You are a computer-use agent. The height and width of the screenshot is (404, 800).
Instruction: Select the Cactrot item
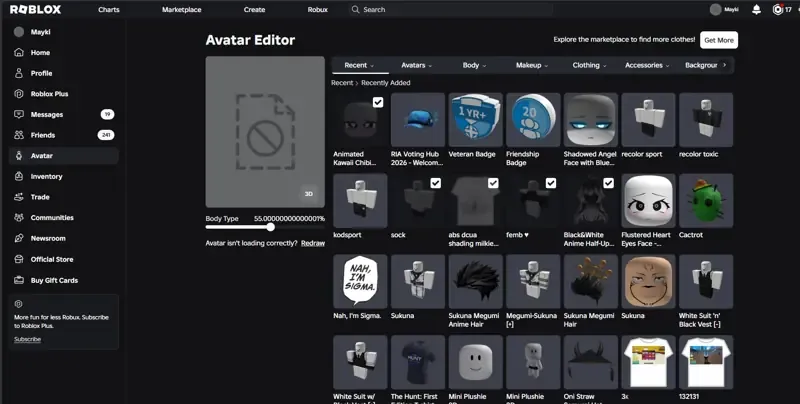[706, 200]
